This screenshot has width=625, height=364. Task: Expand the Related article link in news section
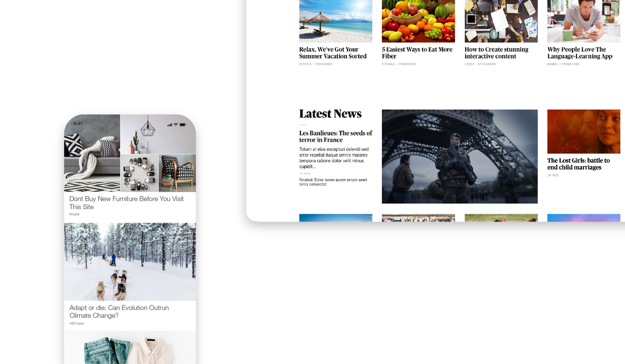pos(333,182)
